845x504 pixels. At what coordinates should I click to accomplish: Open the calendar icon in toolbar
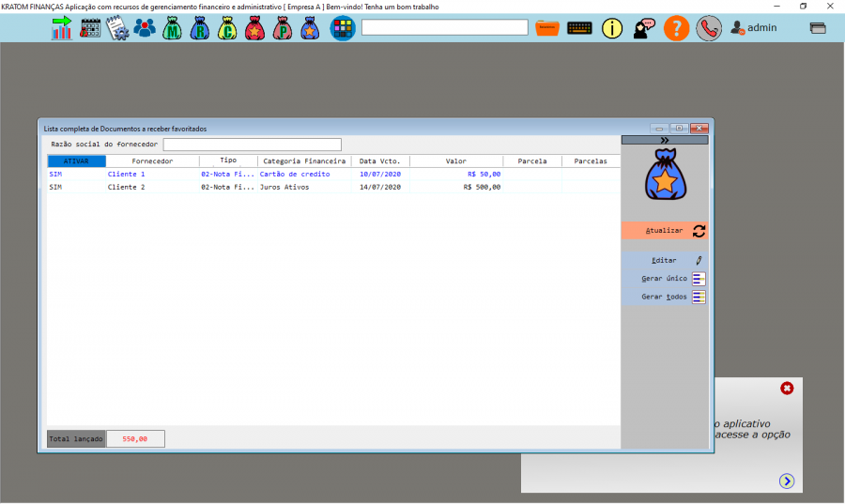pyautogui.click(x=90, y=28)
